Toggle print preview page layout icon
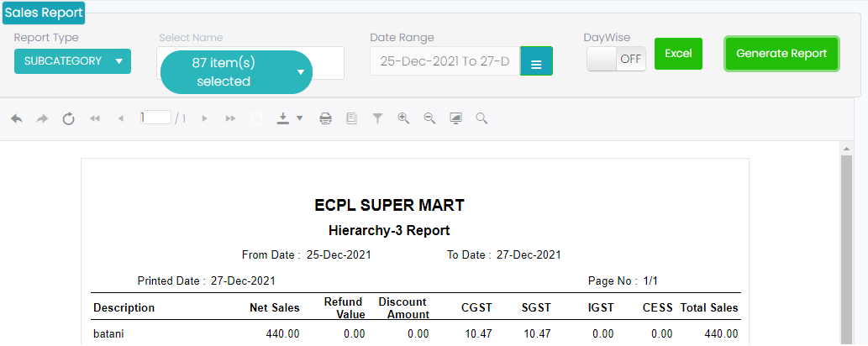 [351, 119]
